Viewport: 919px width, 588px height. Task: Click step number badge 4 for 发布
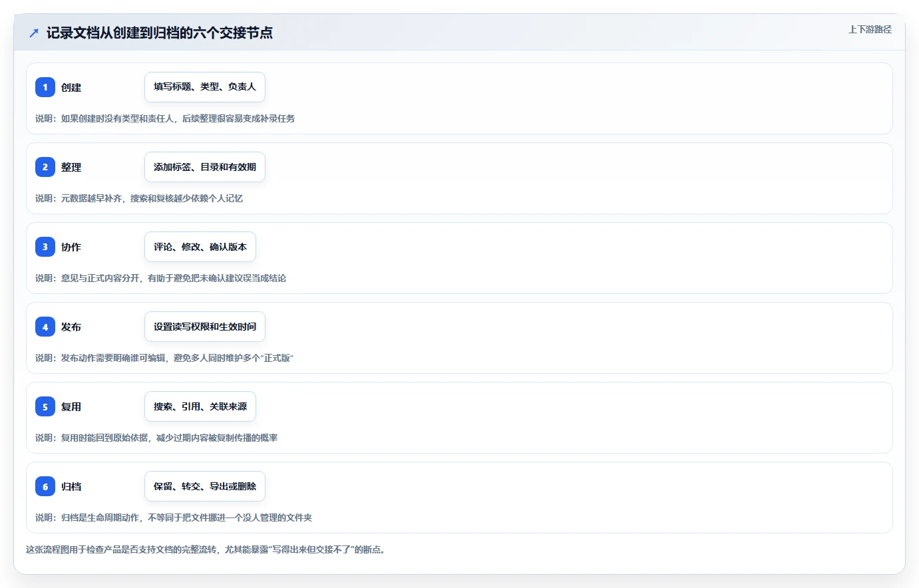(45, 327)
